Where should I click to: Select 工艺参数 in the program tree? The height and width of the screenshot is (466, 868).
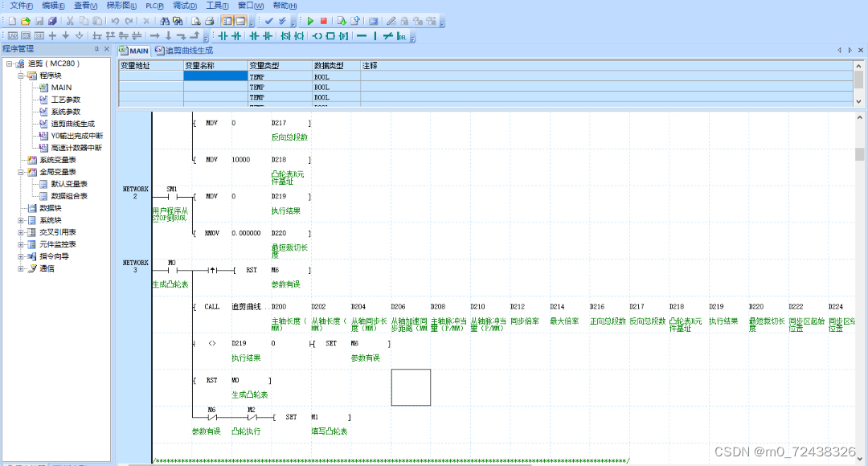pos(65,100)
